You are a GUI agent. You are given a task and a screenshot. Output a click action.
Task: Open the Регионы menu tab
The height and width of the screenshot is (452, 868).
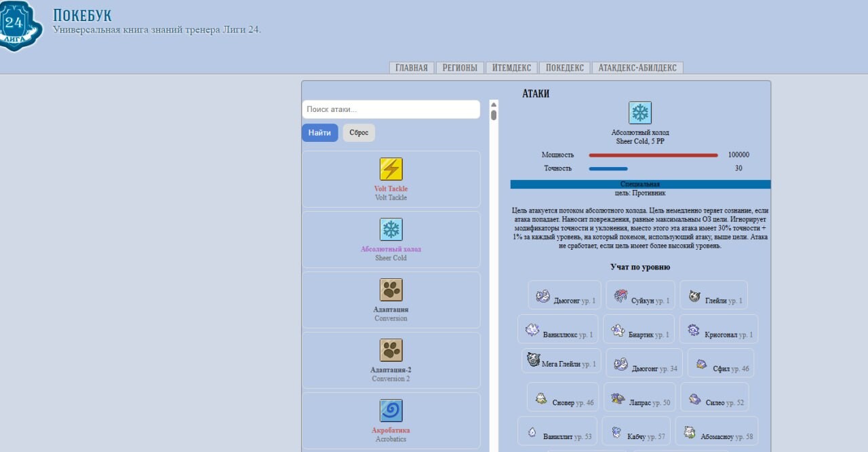(x=460, y=68)
